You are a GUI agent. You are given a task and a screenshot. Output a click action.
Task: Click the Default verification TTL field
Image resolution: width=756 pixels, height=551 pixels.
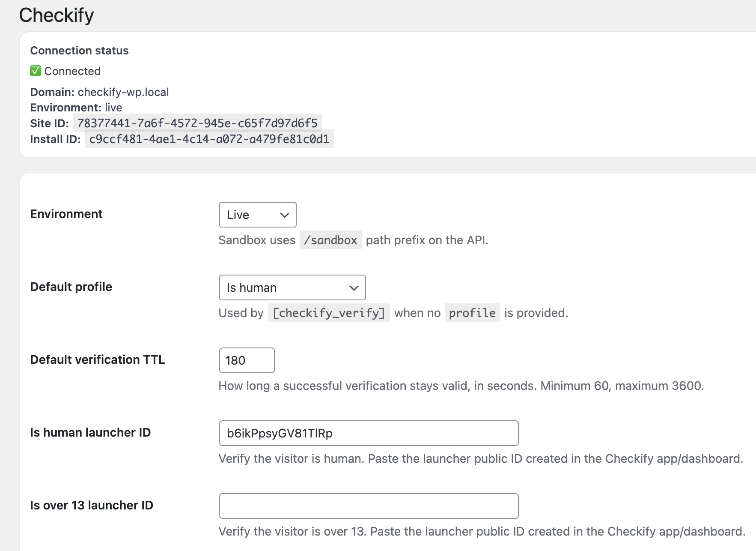(x=247, y=360)
